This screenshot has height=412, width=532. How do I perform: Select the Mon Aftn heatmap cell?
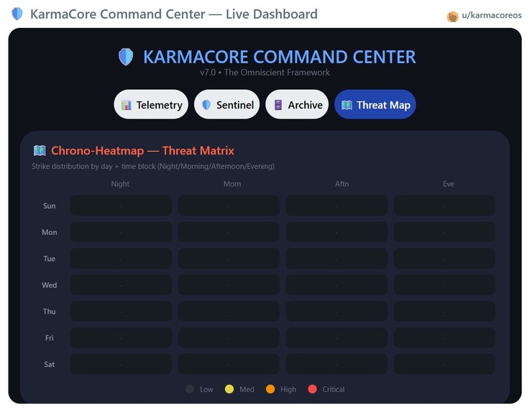[x=336, y=232]
